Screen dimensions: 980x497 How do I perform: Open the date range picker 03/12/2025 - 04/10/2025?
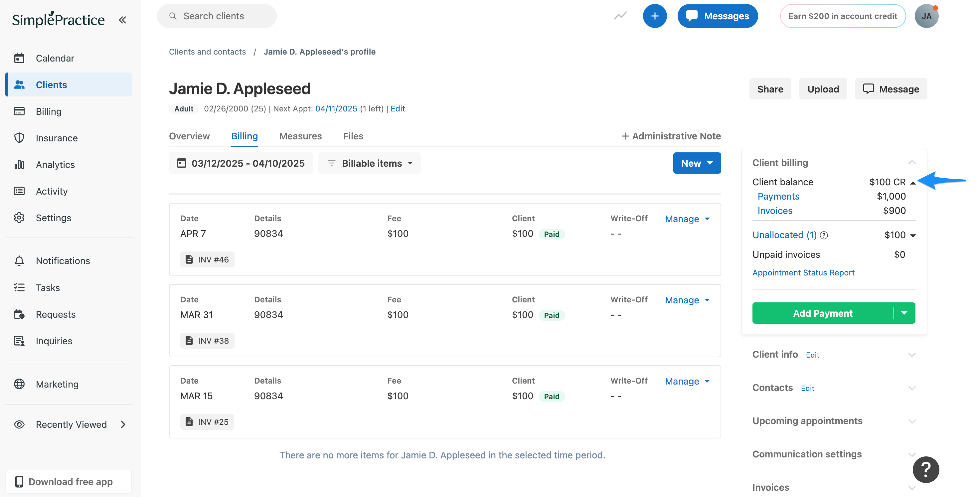[241, 163]
